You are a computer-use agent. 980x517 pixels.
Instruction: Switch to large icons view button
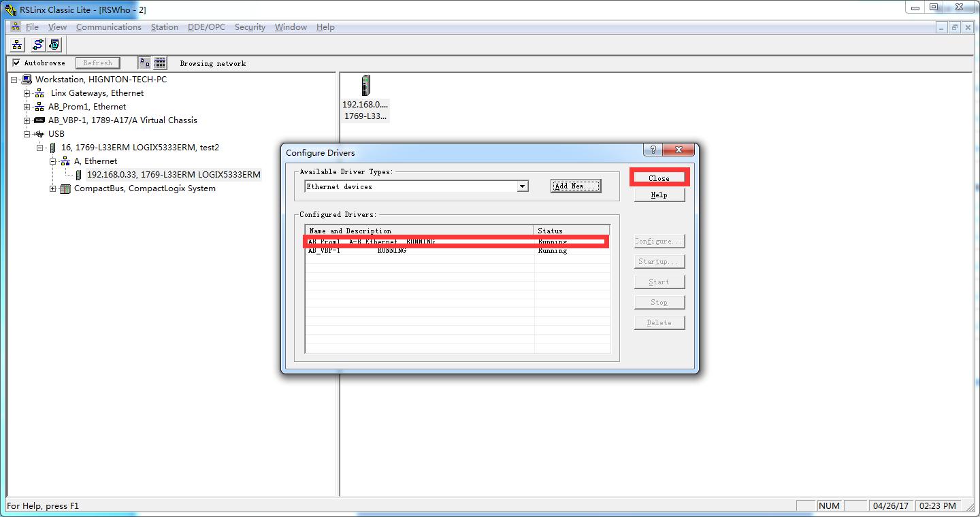point(144,63)
